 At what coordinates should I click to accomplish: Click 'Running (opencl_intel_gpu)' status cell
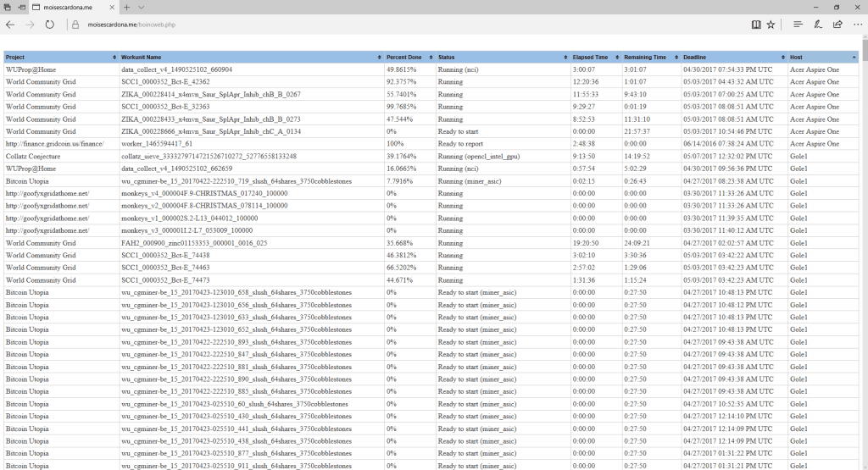(x=479, y=157)
